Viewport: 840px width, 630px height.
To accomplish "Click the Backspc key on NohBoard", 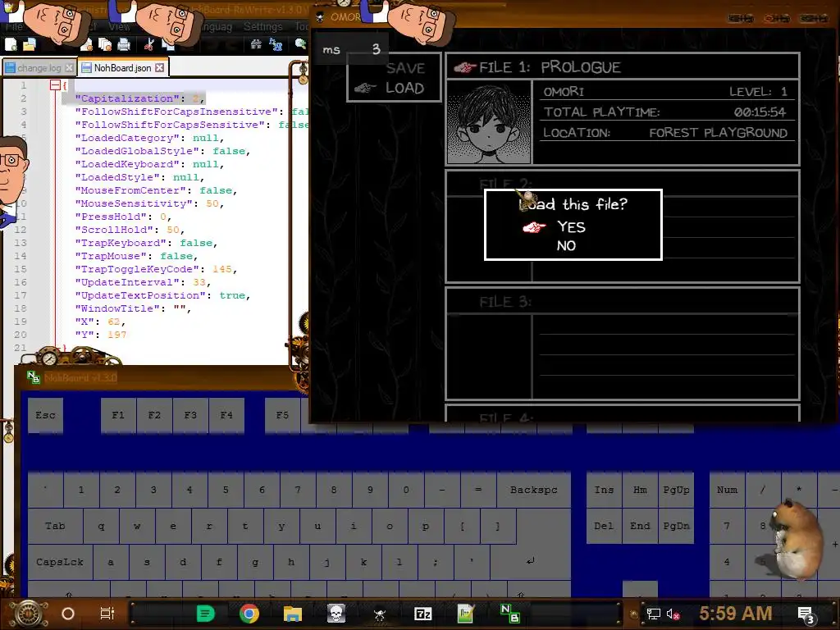I will pos(533,490).
